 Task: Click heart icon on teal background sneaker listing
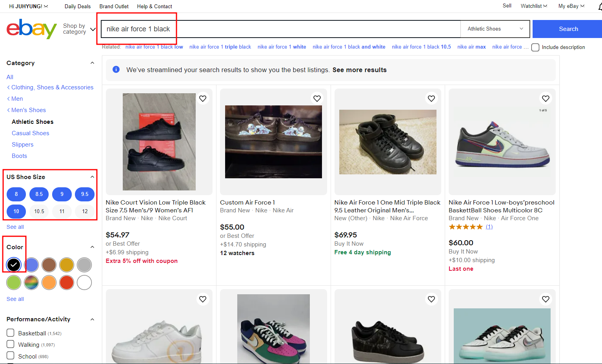[x=546, y=299]
